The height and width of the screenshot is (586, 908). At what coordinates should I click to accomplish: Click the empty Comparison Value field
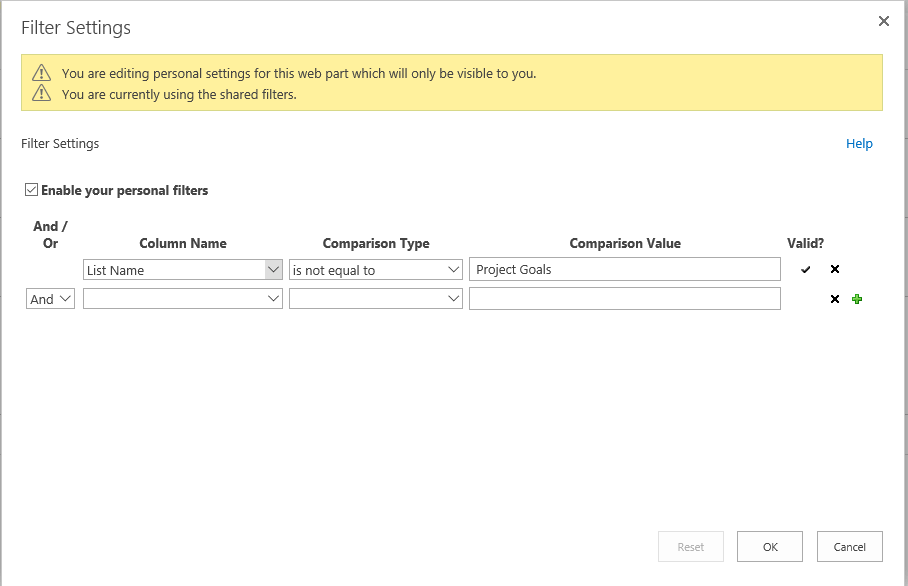tap(624, 299)
